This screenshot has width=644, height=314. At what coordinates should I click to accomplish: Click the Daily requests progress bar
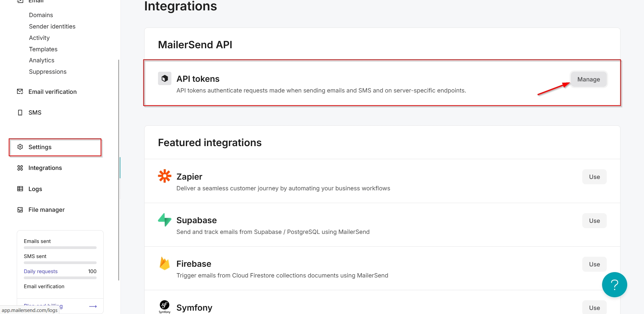coord(60,278)
